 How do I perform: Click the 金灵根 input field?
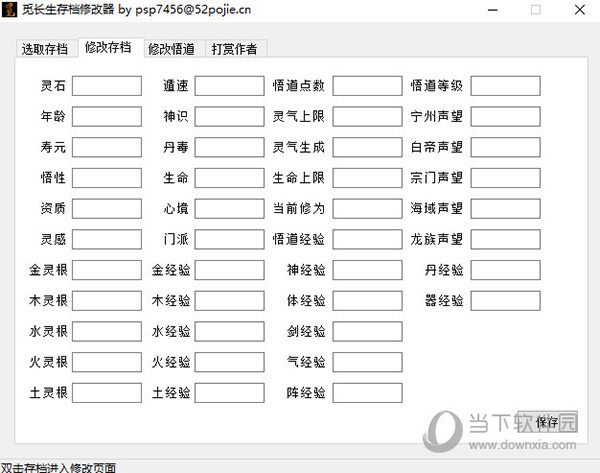click(x=107, y=270)
